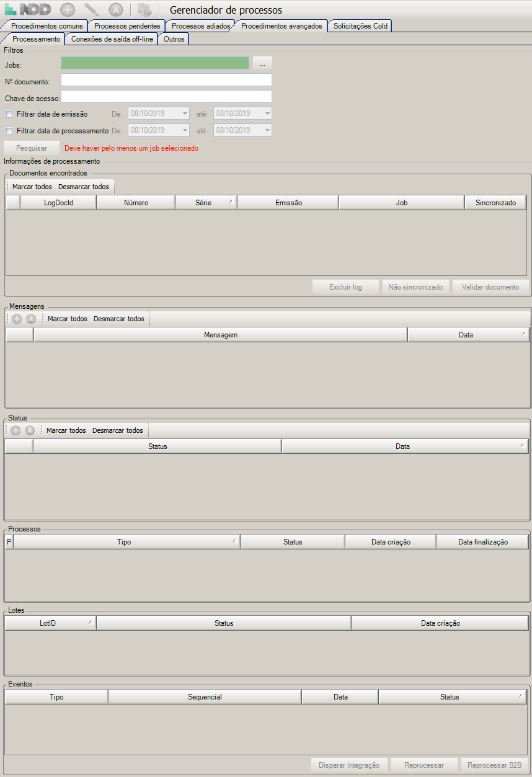Click Disparar Integração button
Viewport: 532px width, 777px height.
349,765
